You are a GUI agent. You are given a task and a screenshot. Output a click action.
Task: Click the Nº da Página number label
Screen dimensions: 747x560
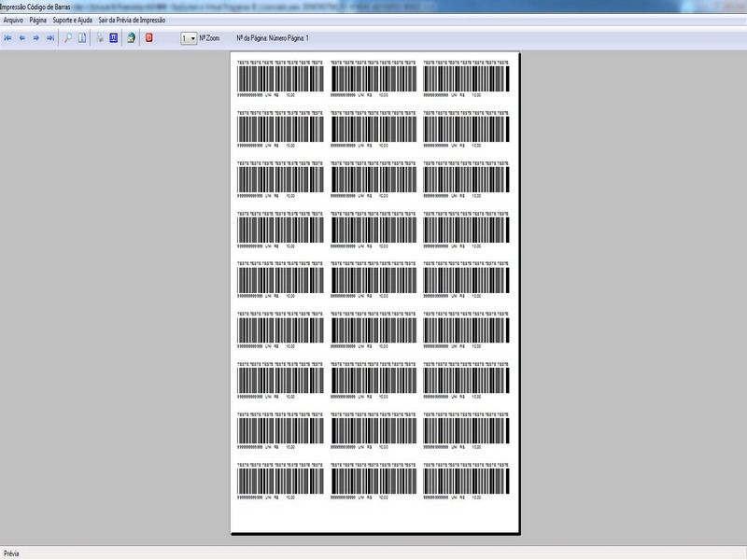click(x=273, y=38)
